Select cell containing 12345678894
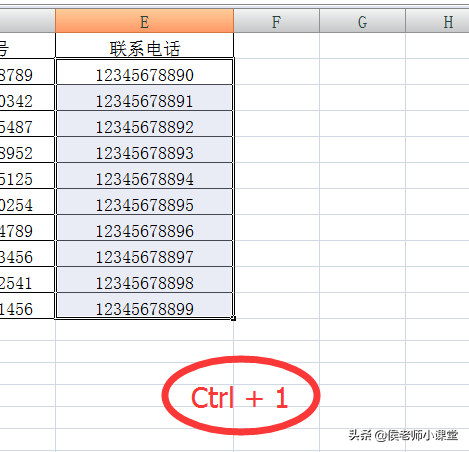469x452 pixels. [x=144, y=176]
